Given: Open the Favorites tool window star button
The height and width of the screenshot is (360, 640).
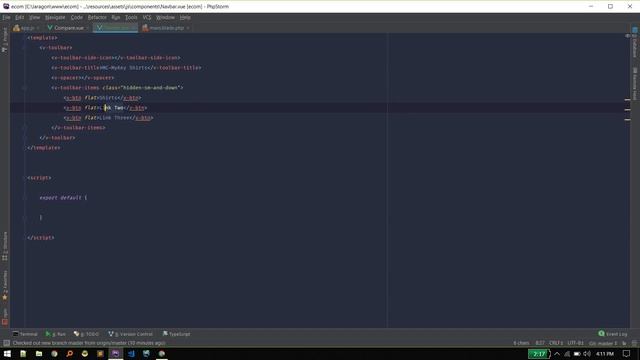Looking at the screenshot, I should click(x=5, y=285).
